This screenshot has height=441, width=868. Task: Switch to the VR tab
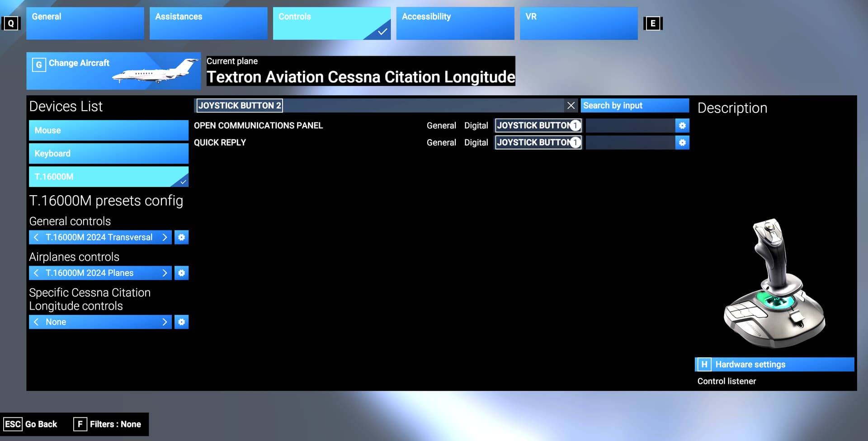tap(579, 23)
